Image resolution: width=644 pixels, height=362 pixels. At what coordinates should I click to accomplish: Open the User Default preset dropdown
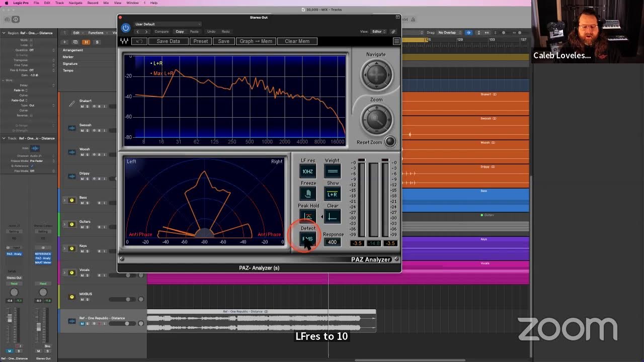pyautogui.click(x=168, y=24)
